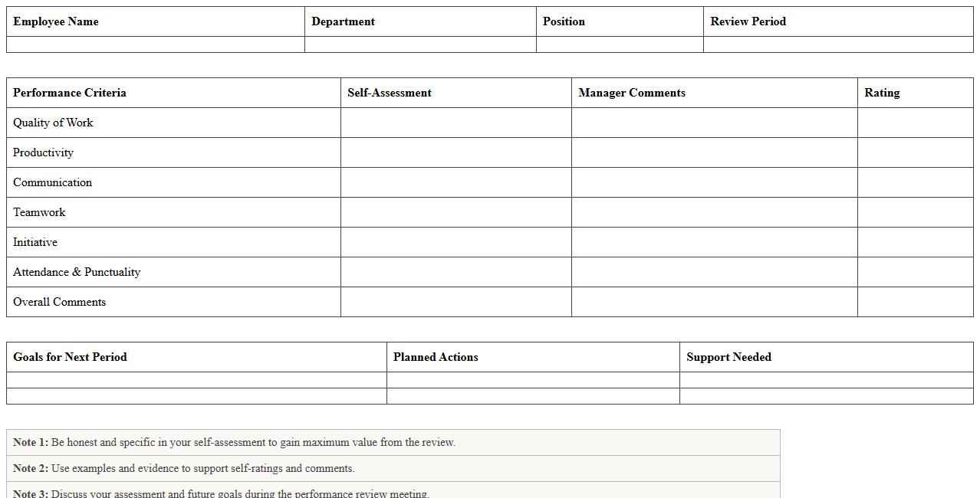
Task: Select the Initiative manager comments cell
Action: [714, 242]
